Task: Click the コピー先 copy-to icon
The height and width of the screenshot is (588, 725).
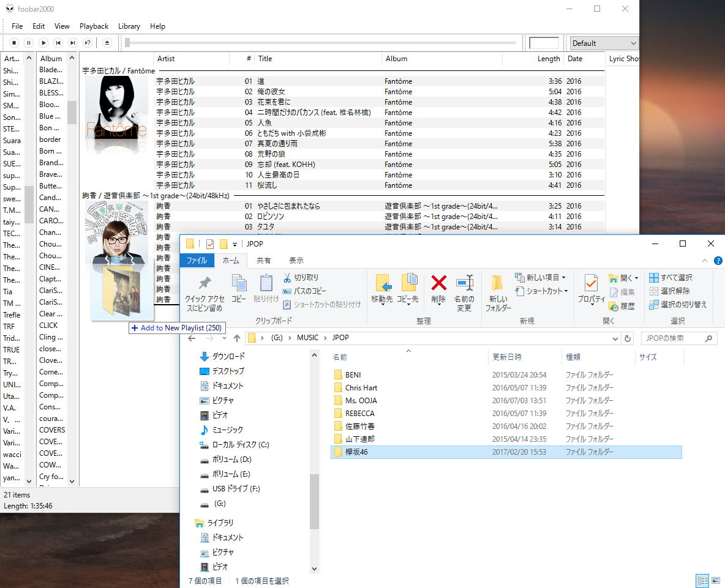Action: [x=408, y=283]
